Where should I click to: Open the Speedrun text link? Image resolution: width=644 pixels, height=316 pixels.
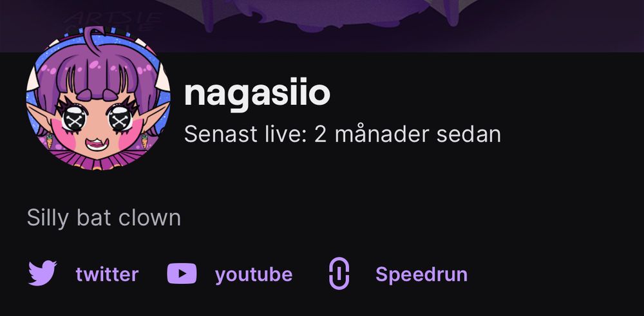[x=421, y=274]
